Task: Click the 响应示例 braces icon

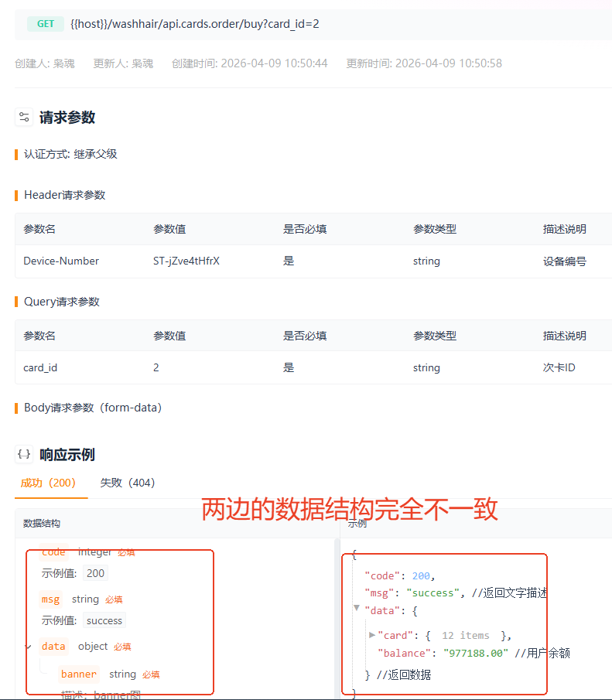Action: tap(24, 455)
